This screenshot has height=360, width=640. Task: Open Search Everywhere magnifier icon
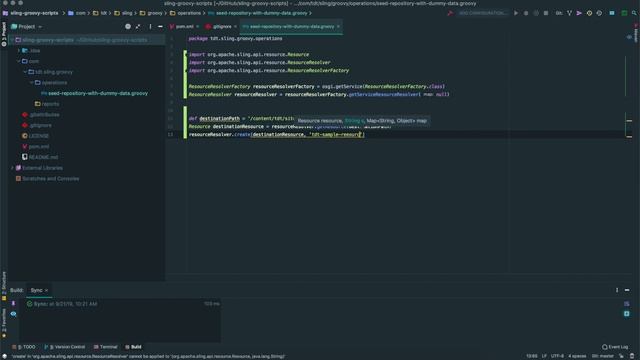point(634,13)
